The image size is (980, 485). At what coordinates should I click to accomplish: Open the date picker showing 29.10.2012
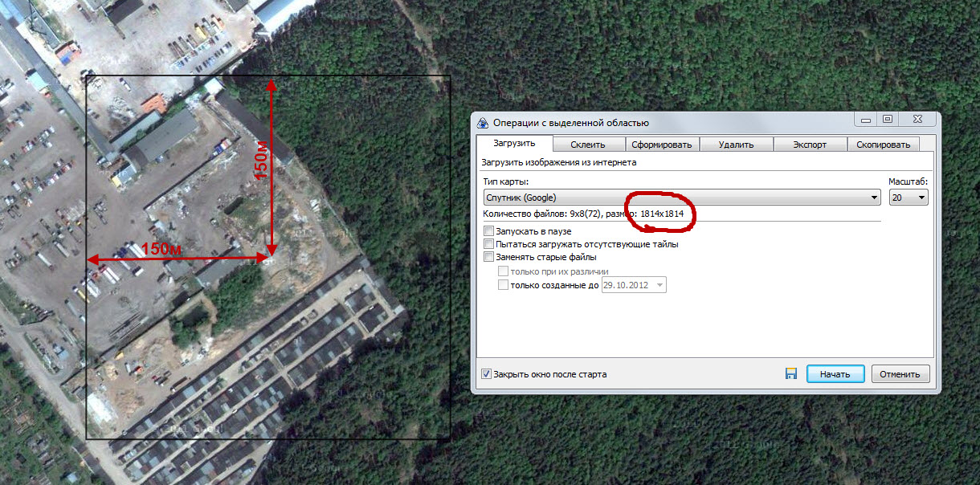tap(659, 285)
